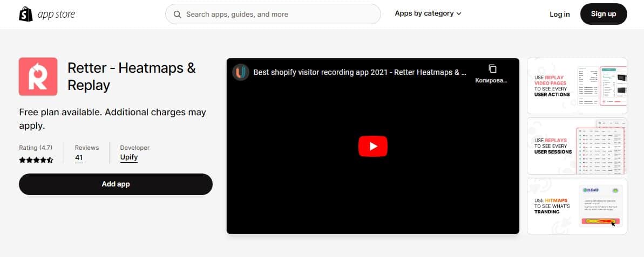Viewport: 644px width, 257px height.
Task: Copy the video link icon
Action: click(x=492, y=69)
